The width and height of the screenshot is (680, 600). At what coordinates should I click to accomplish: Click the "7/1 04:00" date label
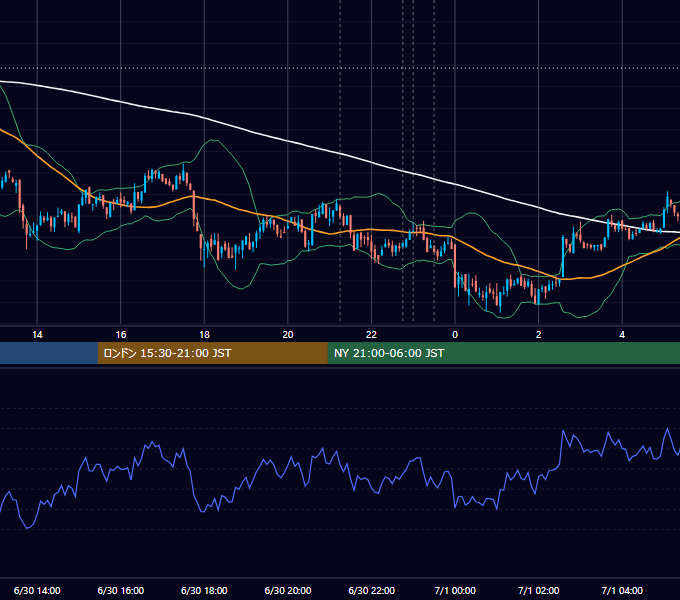point(622,590)
